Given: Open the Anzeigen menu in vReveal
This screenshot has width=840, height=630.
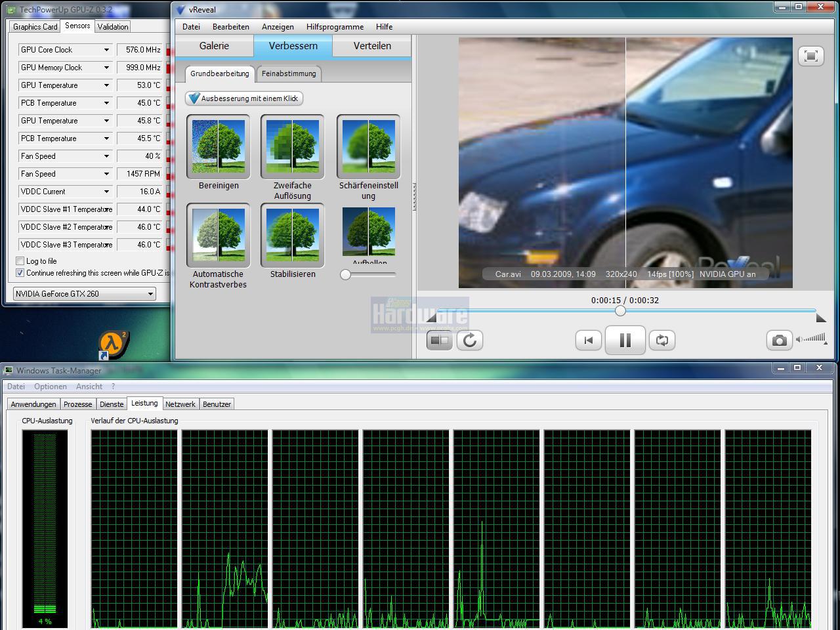Looking at the screenshot, I should point(278,27).
